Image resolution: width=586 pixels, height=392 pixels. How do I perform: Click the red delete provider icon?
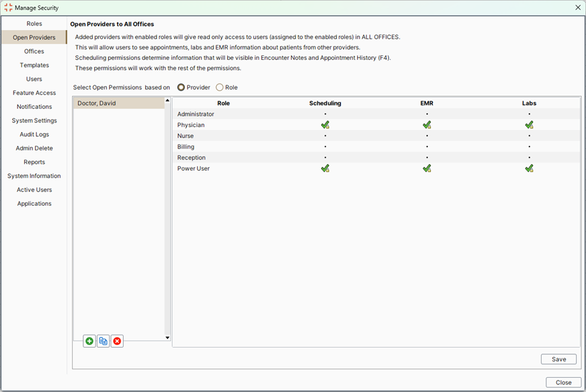[117, 341]
